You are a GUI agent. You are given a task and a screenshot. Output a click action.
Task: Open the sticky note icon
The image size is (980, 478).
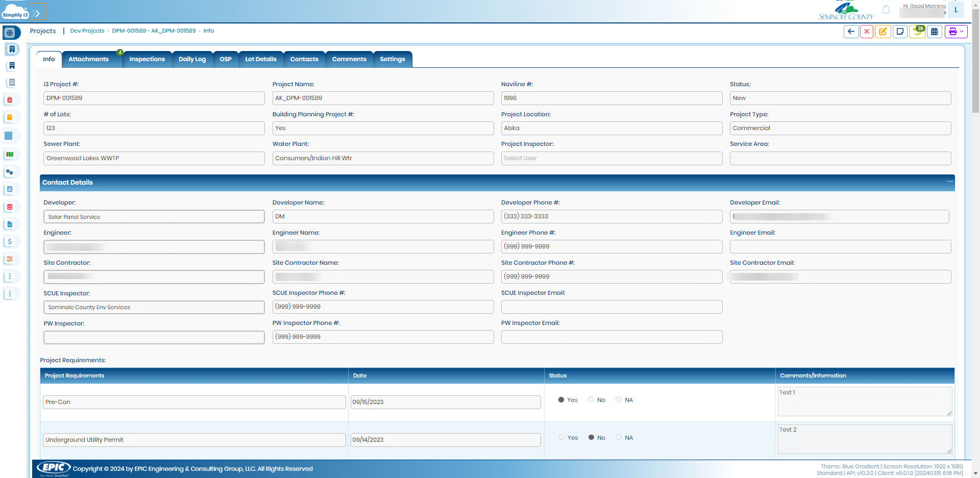click(x=900, y=32)
